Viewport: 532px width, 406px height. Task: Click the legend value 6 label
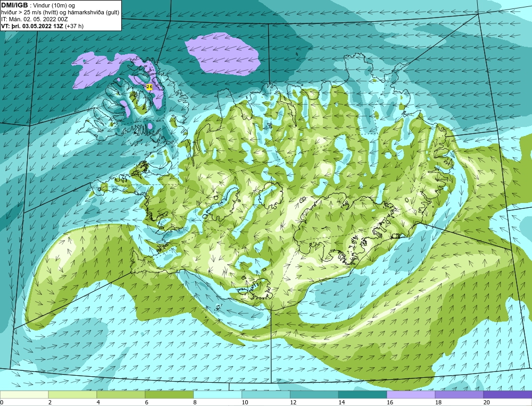(x=147, y=402)
